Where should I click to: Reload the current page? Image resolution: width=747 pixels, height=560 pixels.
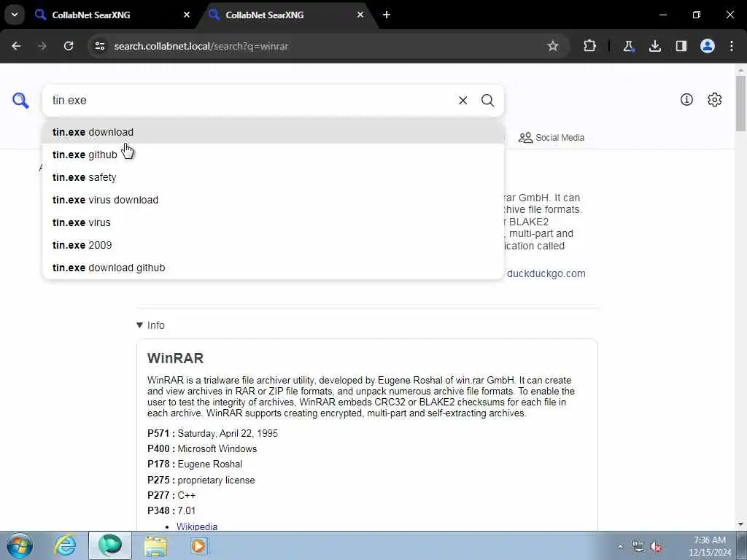[69, 46]
